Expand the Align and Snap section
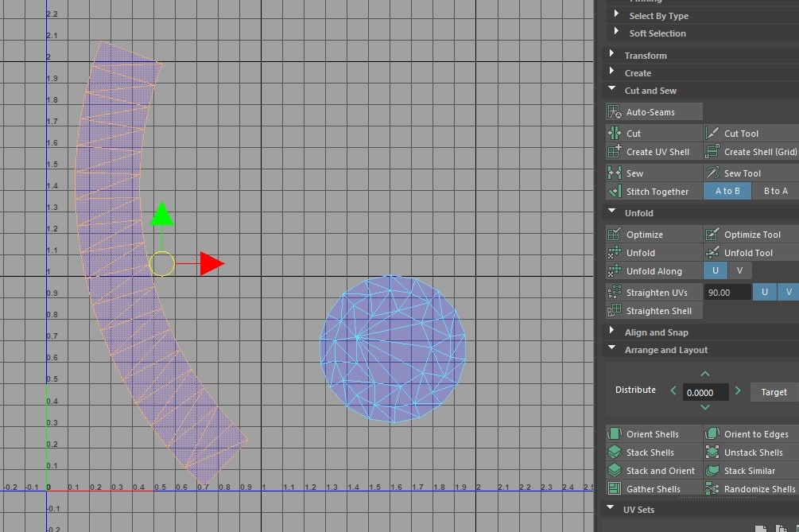The image size is (799, 532). [x=611, y=330]
